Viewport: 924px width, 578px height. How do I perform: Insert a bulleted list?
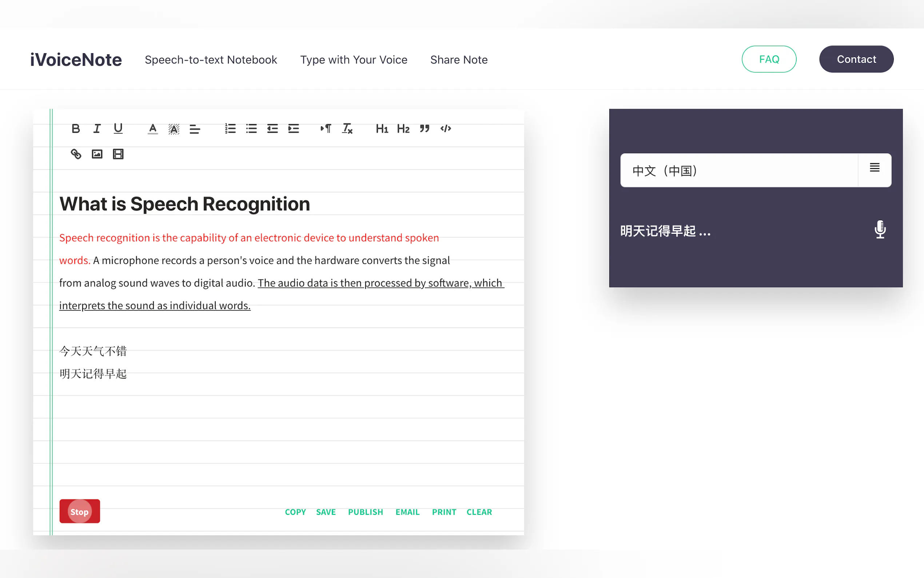coord(251,128)
